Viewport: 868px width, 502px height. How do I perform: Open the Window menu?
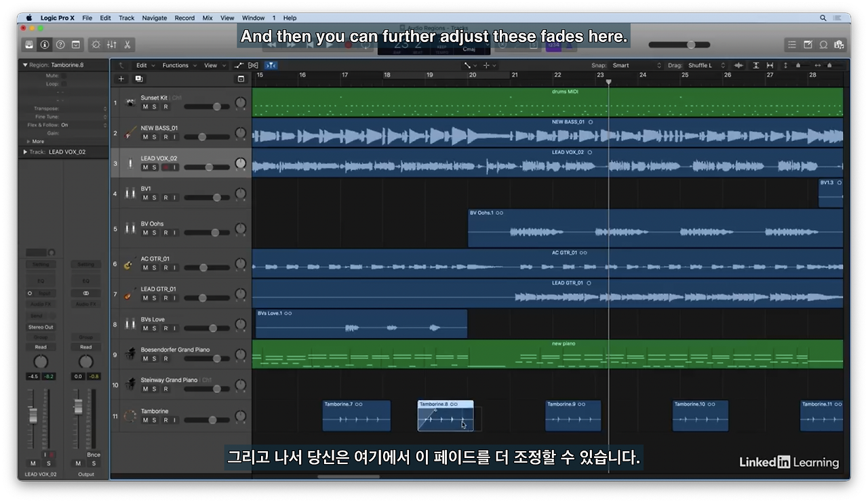click(253, 18)
